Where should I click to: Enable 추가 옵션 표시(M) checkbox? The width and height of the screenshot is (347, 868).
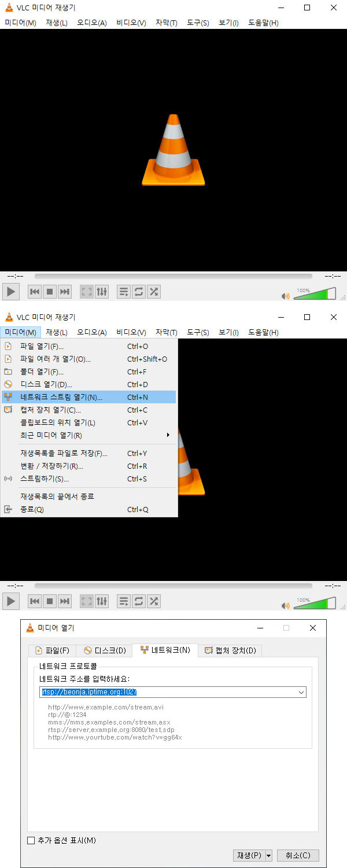coord(31,840)
